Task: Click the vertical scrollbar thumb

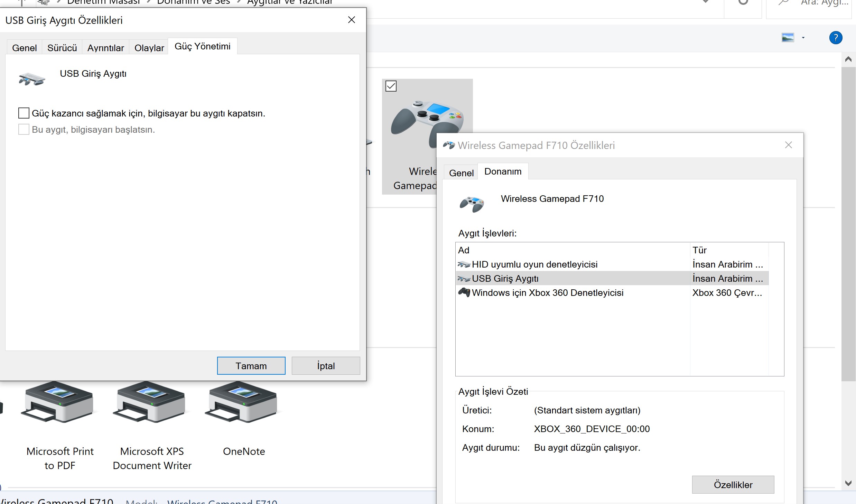Action: tap(848, 224)
